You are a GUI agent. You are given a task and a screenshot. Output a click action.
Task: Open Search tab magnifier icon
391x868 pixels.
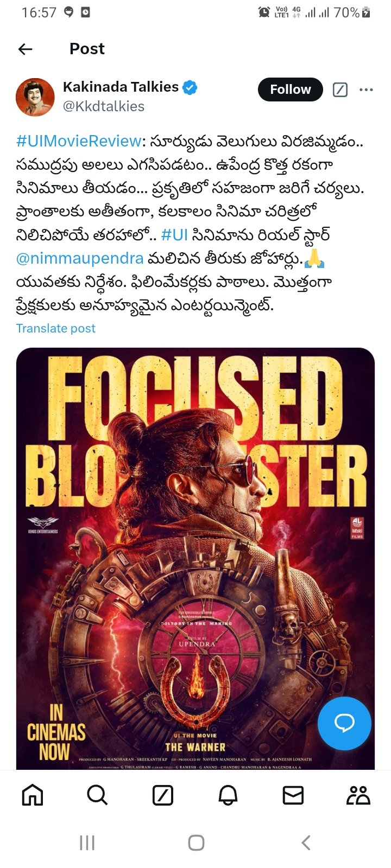(x=97, y=795)
